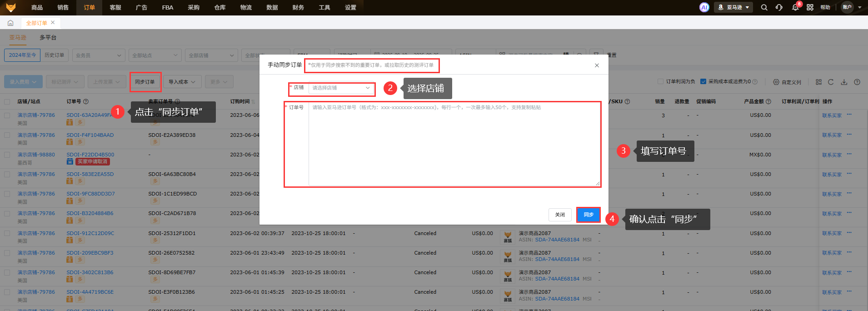Click the 重置 reset filter text
Image resolution: width=868 pixels, height=311 pixels.
pyautogui.click(x=612, y=55)
